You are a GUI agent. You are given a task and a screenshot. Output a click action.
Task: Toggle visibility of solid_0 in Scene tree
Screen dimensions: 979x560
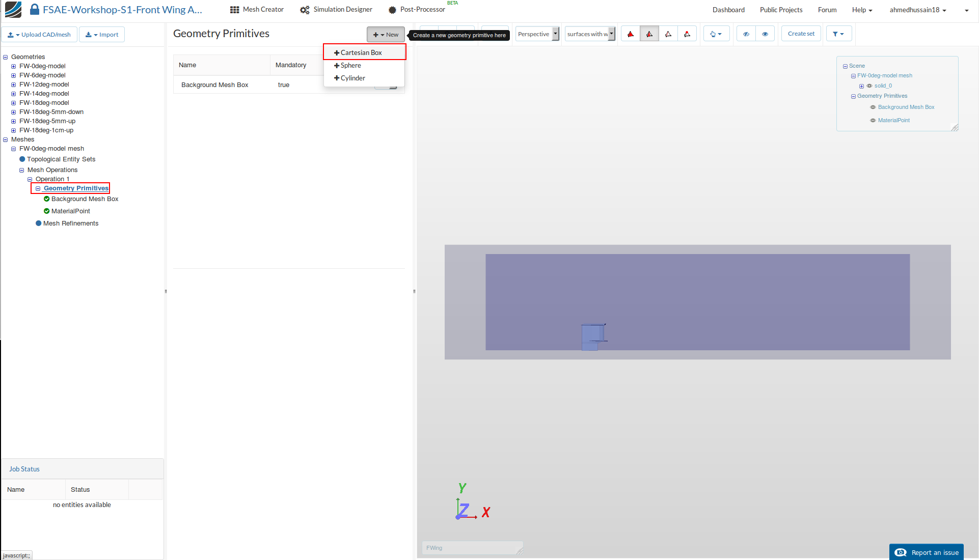point(869,86)
